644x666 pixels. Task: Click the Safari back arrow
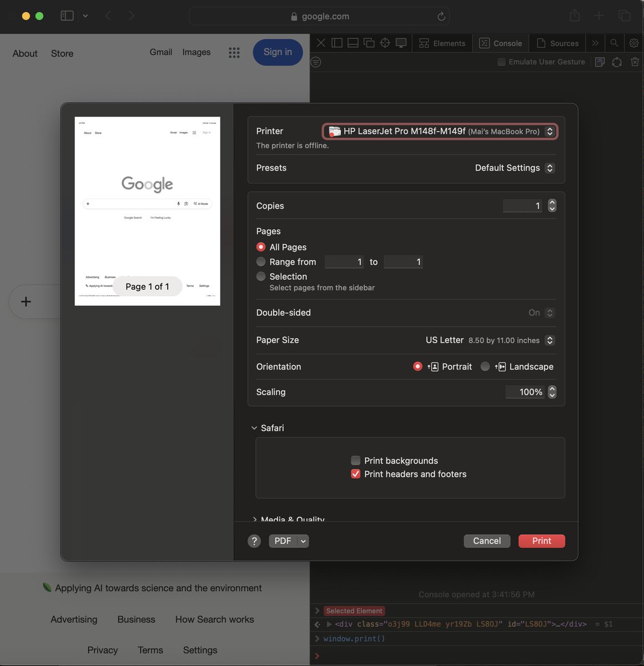[x=108, y=16]
